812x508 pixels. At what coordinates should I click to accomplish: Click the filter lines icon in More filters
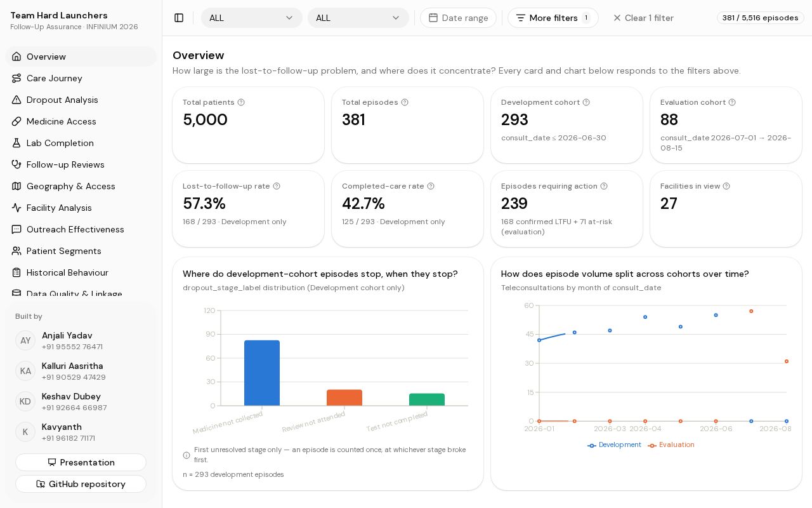(521, 18)
